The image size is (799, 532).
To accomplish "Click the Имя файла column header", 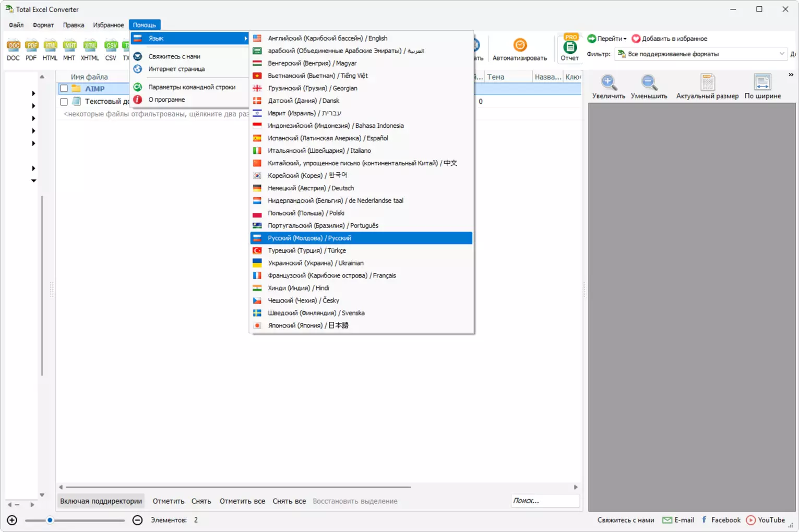I will pyautogui.click(x=89, y=77).
